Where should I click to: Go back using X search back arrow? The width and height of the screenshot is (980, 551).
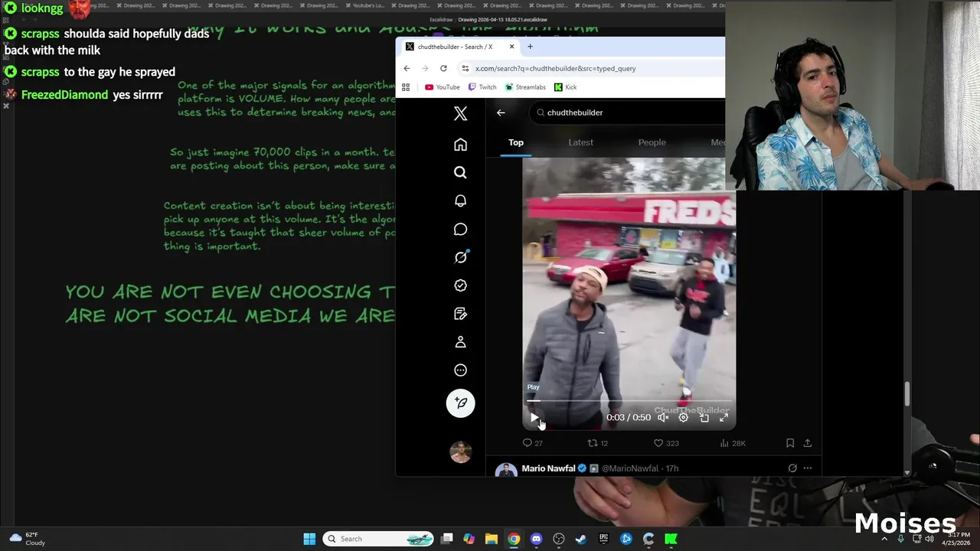coord(501,112)
